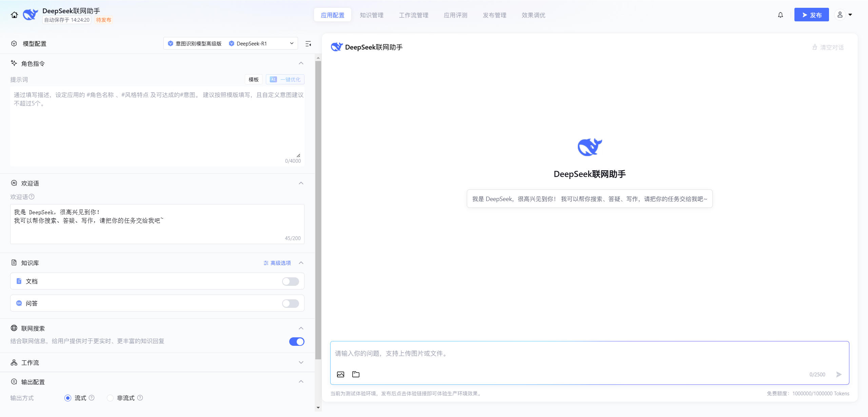Collapse the configuration panel icon

pos(308,44)
